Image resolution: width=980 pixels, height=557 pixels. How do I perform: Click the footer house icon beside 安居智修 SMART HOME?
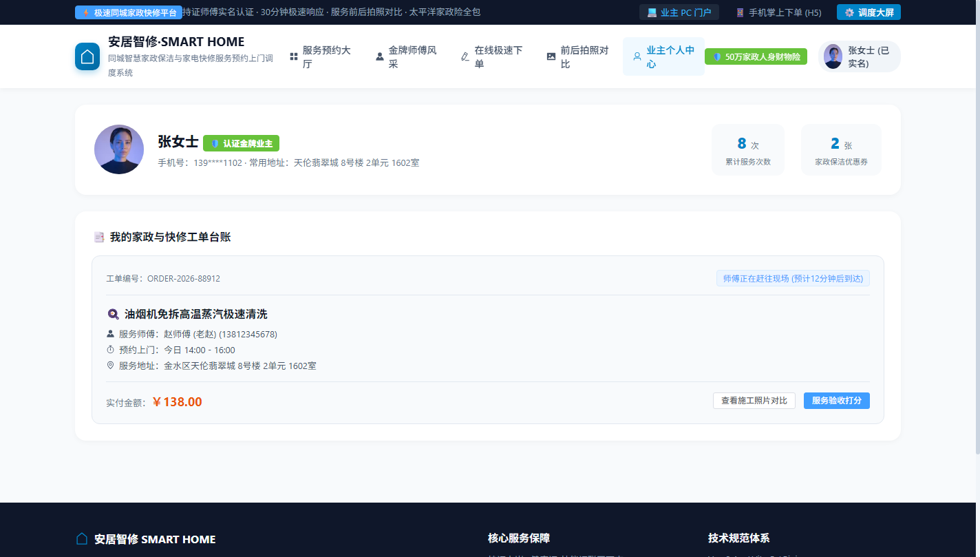[x=82, y=539]
